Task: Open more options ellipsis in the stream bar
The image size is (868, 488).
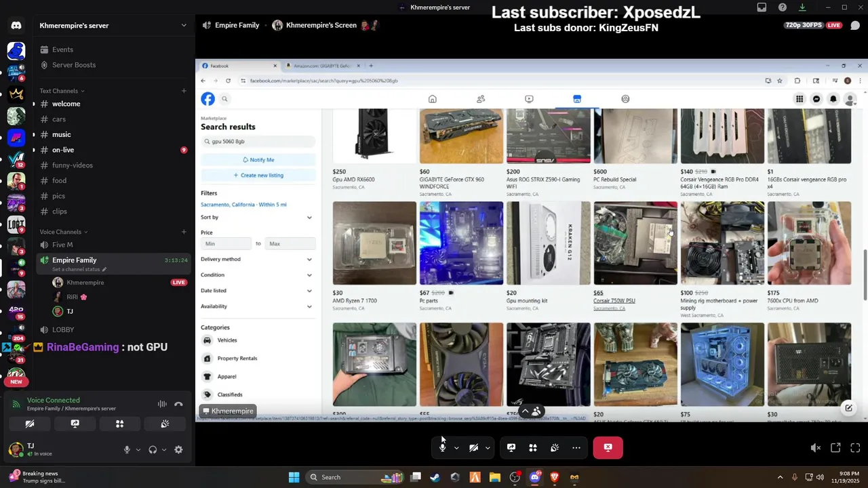Action: click(576, 447)
